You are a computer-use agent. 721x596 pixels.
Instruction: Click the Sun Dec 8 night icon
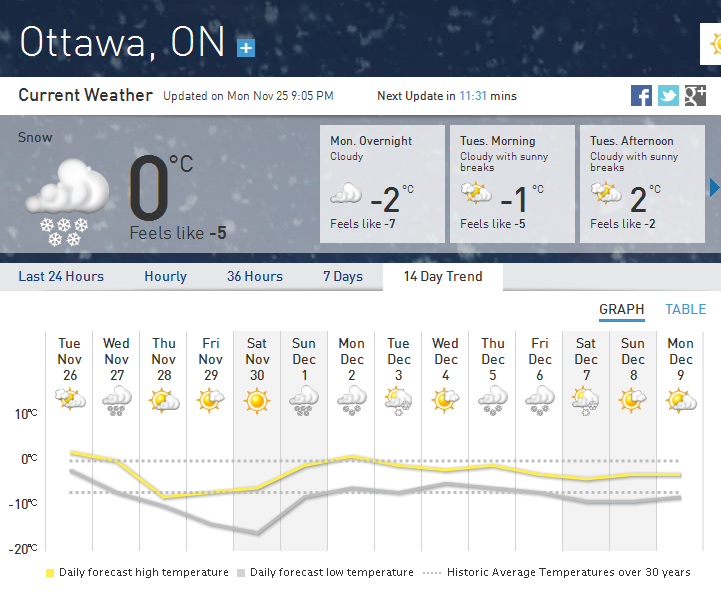click(x=633, y=401)
